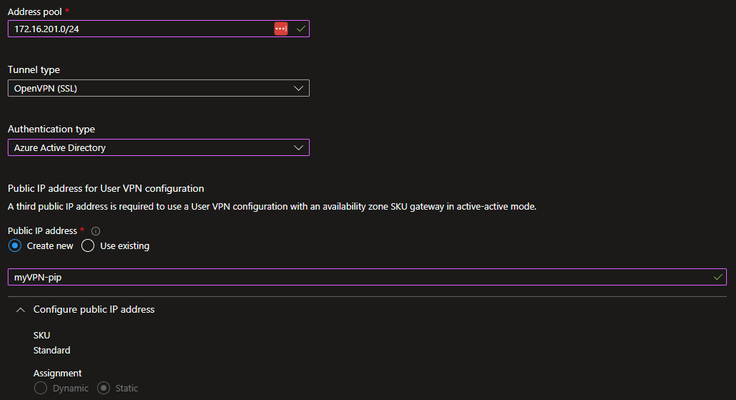The width and height of the screenshot is (736, 400).
Task: Choose the Dynamic assignment radio button
Action: coord(40,388)
